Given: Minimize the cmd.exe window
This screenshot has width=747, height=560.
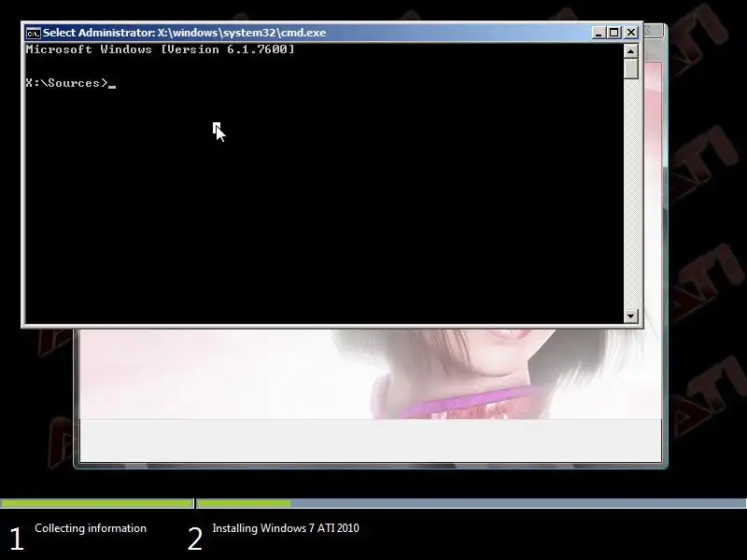Looking at the screenshot, I should tap(599, 33).
